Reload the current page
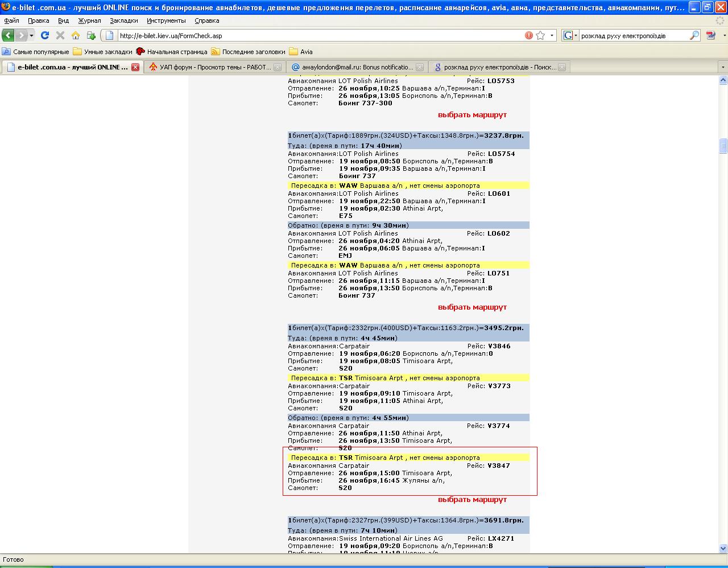This screenshot has height=568, width=728. tap(45, 35)
